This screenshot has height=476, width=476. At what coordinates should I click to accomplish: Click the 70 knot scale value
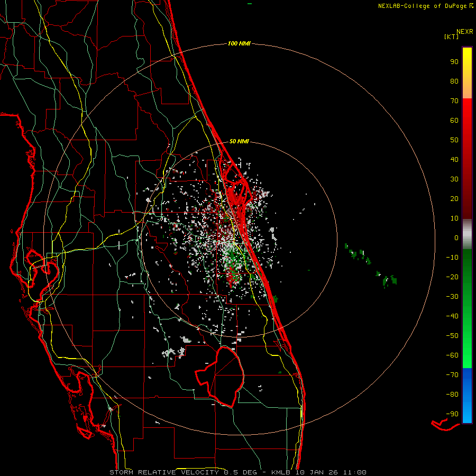click(454, 101)
